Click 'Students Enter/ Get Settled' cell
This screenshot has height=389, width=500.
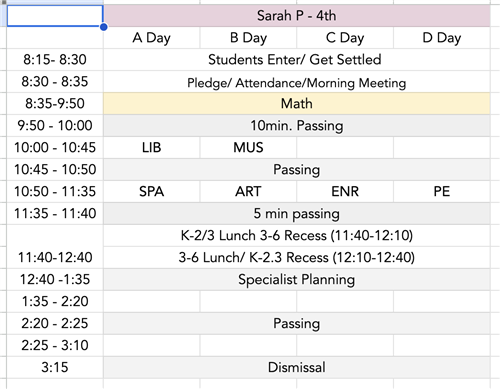[297, 60]
